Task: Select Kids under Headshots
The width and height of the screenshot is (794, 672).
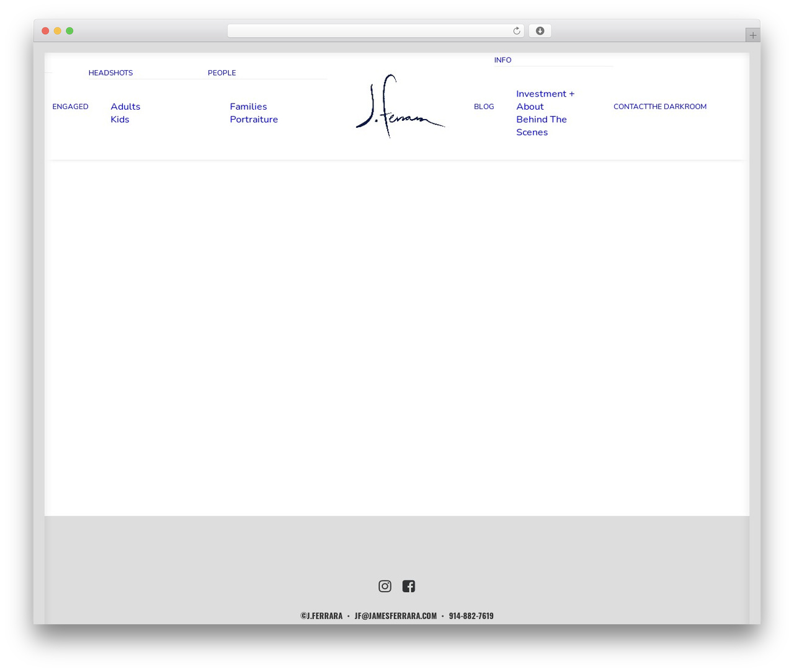Action: coord(120,120)
